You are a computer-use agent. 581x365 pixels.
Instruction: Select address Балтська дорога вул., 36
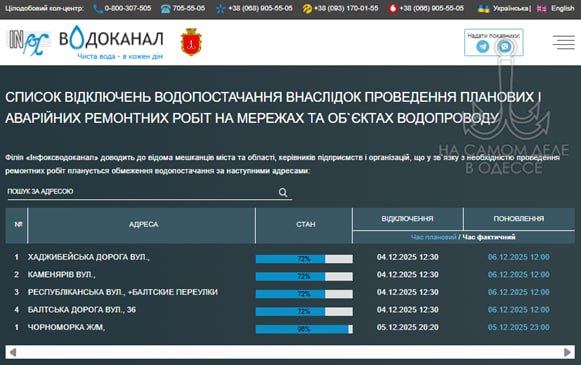82,309
